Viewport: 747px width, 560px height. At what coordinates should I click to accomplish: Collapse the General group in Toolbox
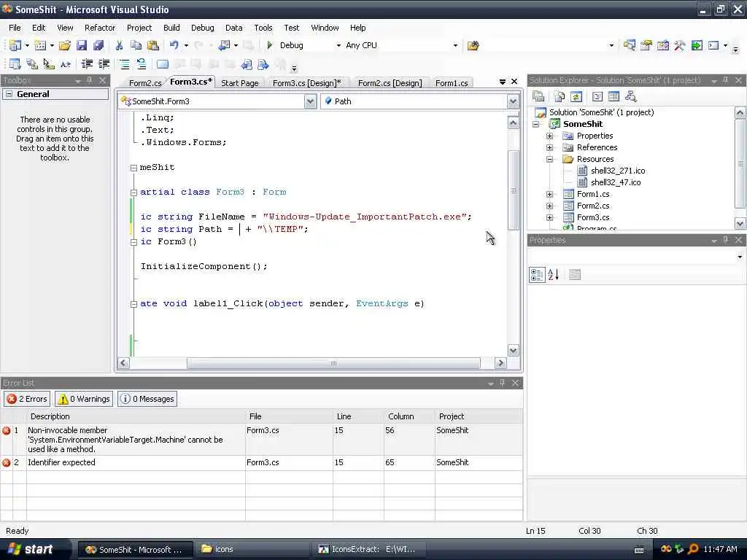click(x=9, y=94)
